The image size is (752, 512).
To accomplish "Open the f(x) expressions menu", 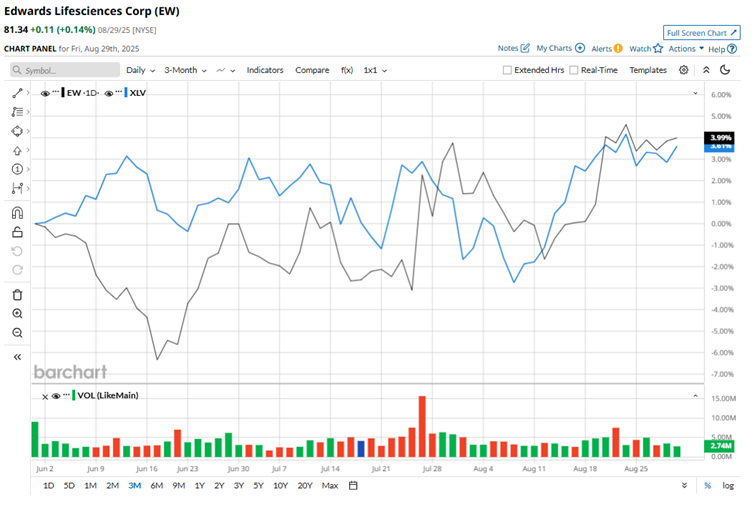I will (x=347, y=70).
